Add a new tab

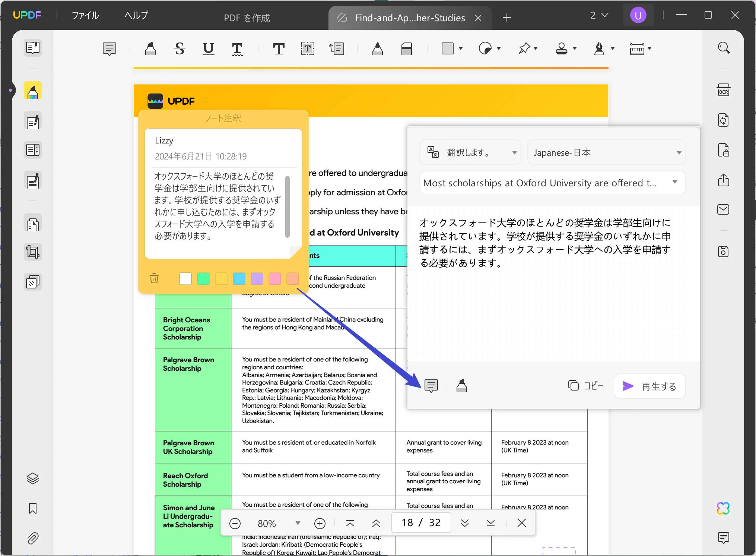point(506,18)
